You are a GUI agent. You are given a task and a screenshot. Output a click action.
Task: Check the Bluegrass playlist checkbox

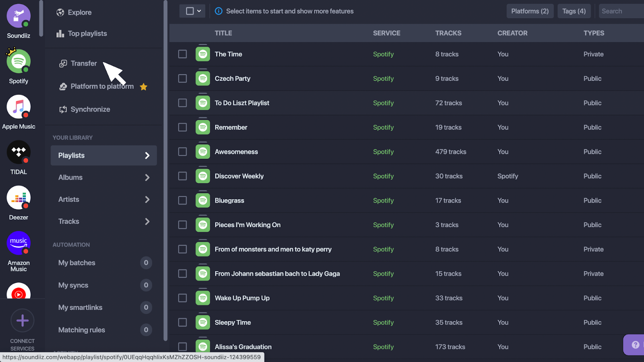[x=183, y=200]
